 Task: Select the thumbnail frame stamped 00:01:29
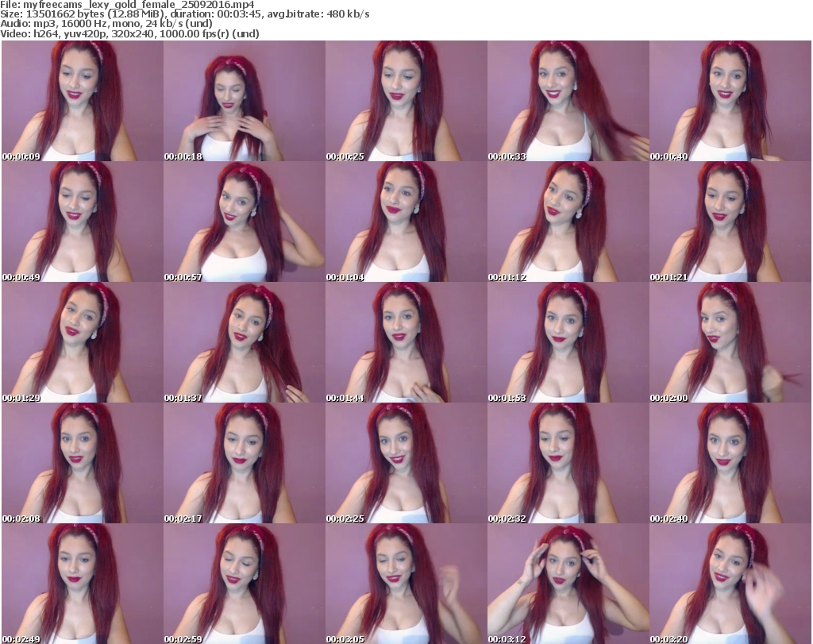[83, 343]
